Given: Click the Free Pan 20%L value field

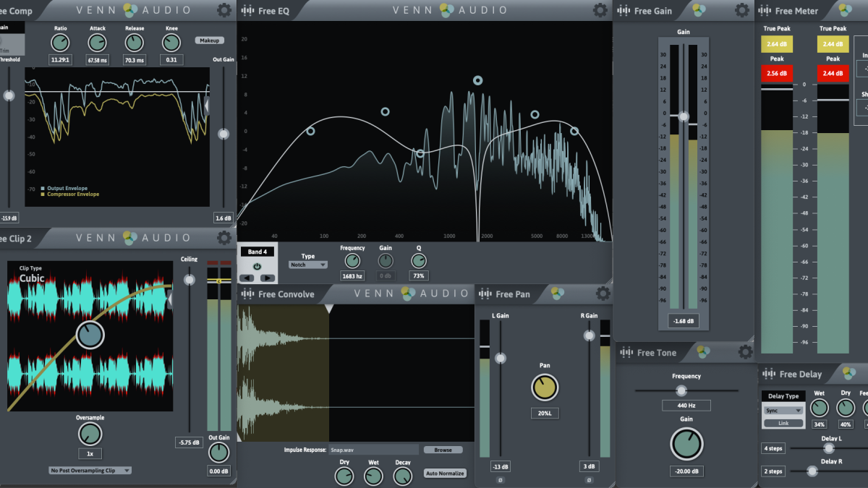Looking at the screenshot, I should tap(545, 414).
